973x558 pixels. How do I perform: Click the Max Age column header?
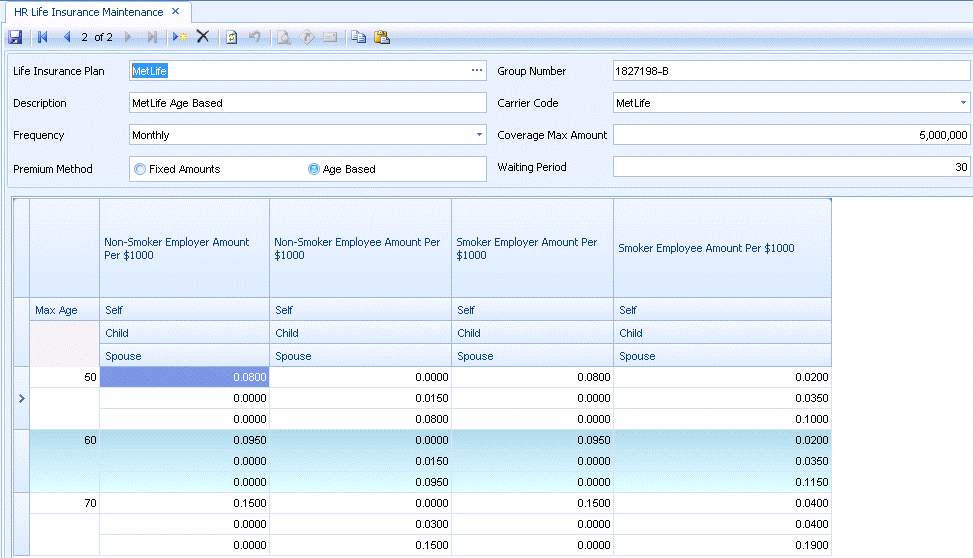tap(56, 310)
